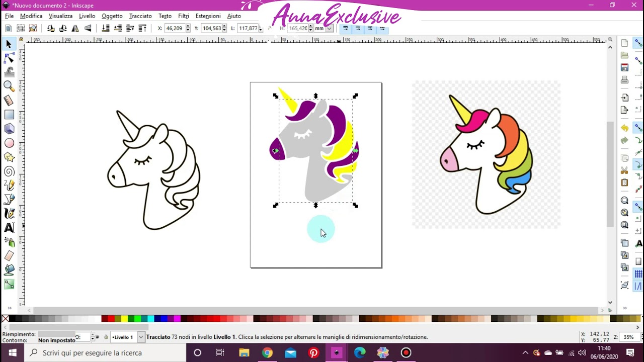Click Open document folder icon

click(624, 55)
